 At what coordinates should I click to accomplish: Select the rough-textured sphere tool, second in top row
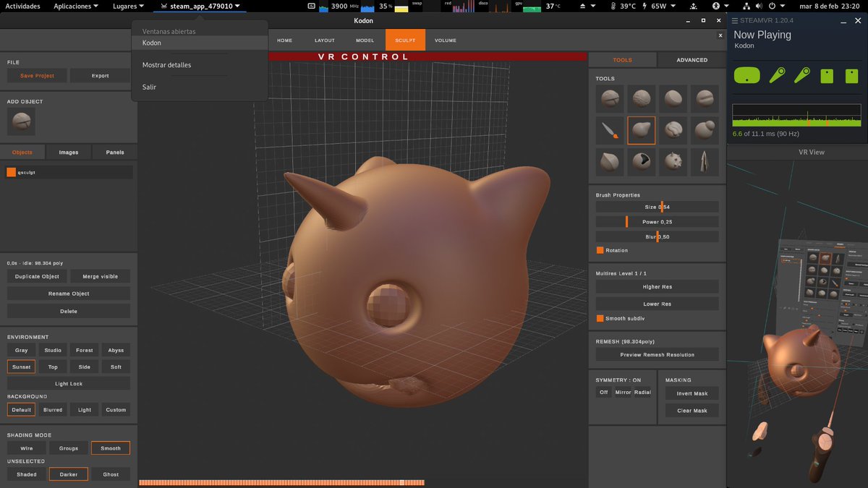click(x=642, y=99)
